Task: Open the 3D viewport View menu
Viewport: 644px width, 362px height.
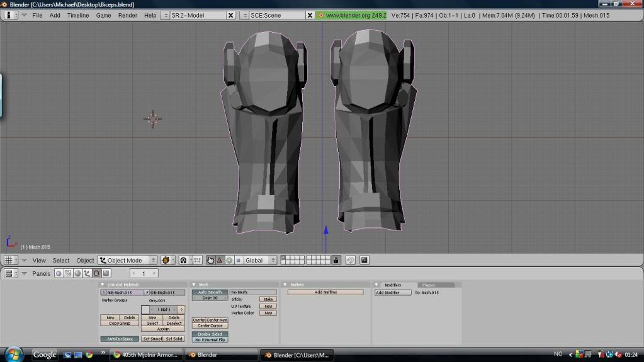Action: (39, 260)
